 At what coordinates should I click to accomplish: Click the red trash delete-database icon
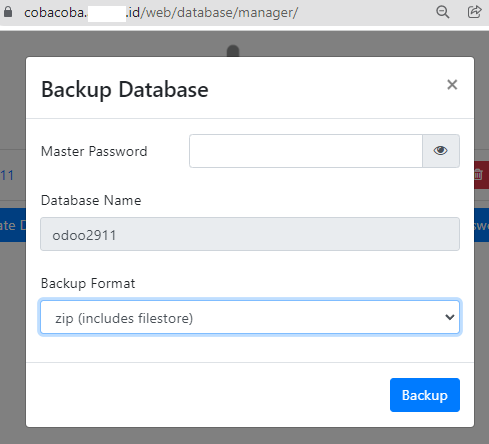[x=481, y=175]
